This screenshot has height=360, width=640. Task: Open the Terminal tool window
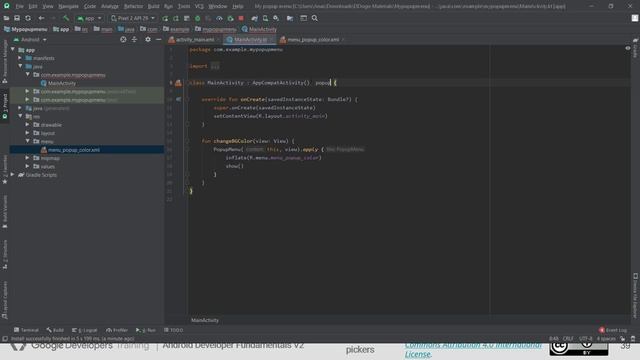pos(26,330)
